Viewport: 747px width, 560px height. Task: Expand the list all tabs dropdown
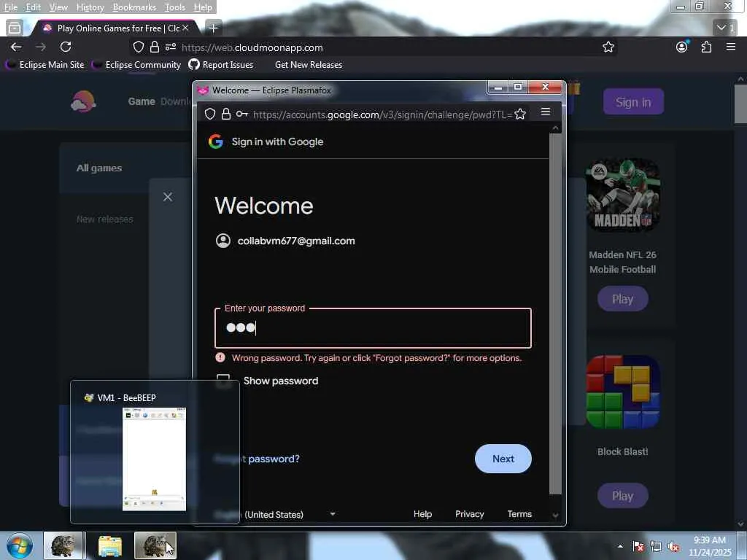tap(726, 28)
